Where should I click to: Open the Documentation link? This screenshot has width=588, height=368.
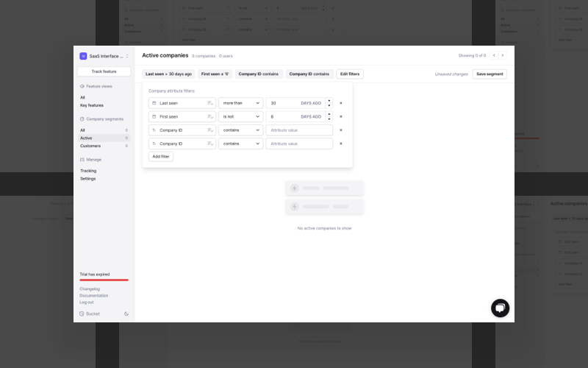94,296
